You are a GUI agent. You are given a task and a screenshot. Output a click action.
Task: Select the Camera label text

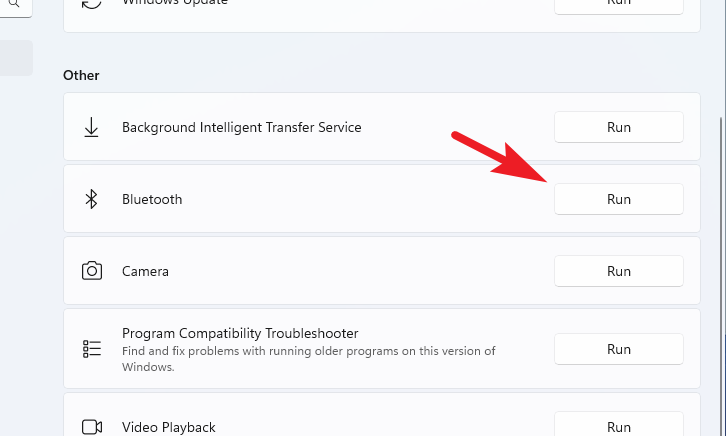[x=145, y=271]
